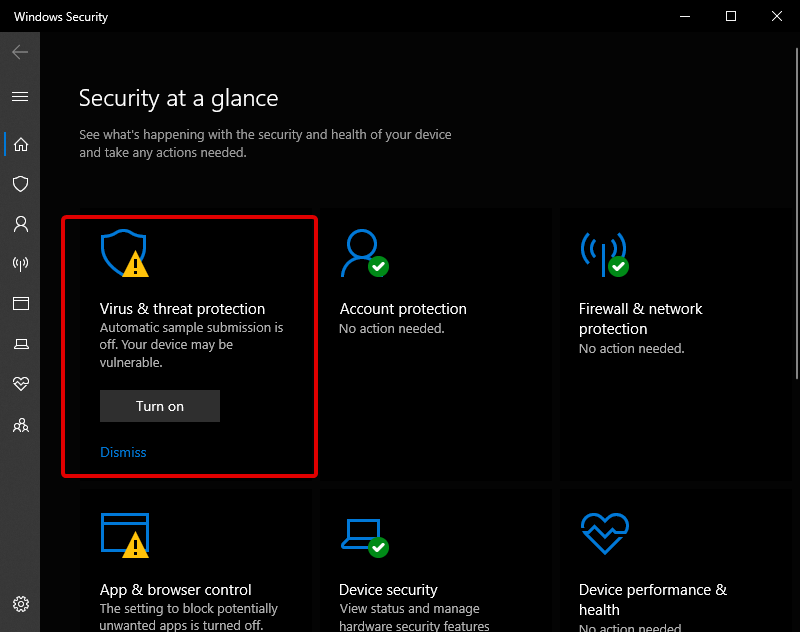This screenshot has height=632, width=800.
Task: Open Virus & threat protection shield sidebar icon
Action: pyautogui.click(x=20, y=184)
